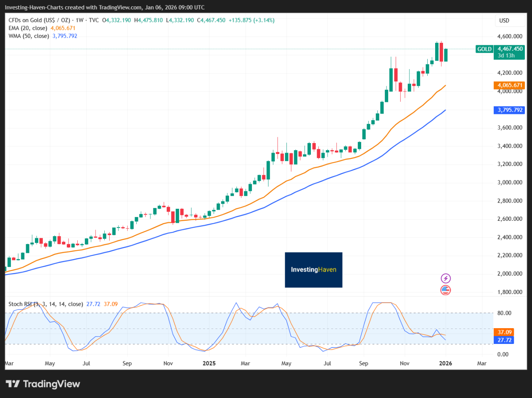The image size is (532, 398).
Task: Click the US flag economic event icon
Action: (x=446, y=290)
